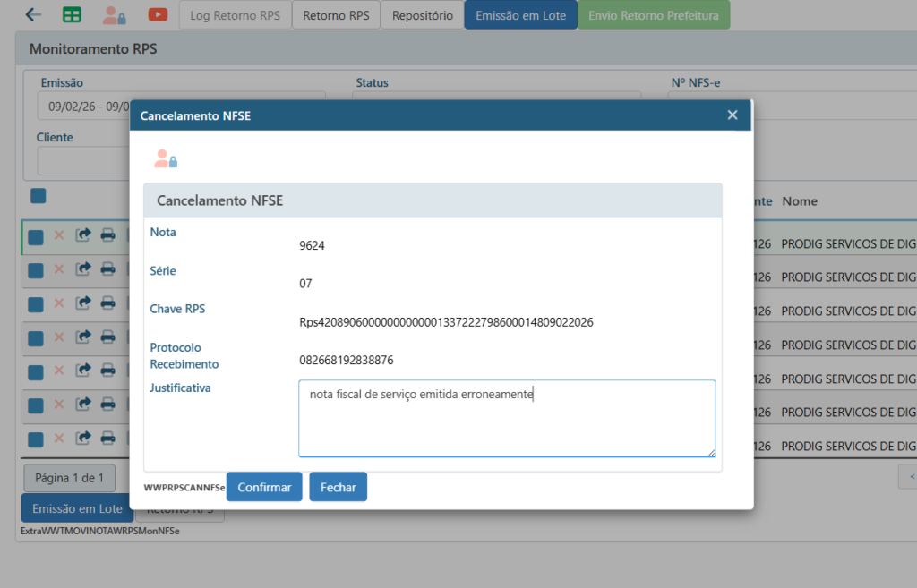This screenshot has height=588, width=917.
Task: Check the fourth row's checkbox
Action: (36, 338)
